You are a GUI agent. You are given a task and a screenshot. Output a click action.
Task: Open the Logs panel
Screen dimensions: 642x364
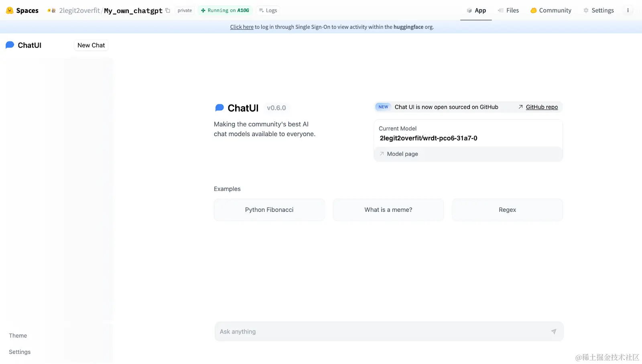click(268, 10)
